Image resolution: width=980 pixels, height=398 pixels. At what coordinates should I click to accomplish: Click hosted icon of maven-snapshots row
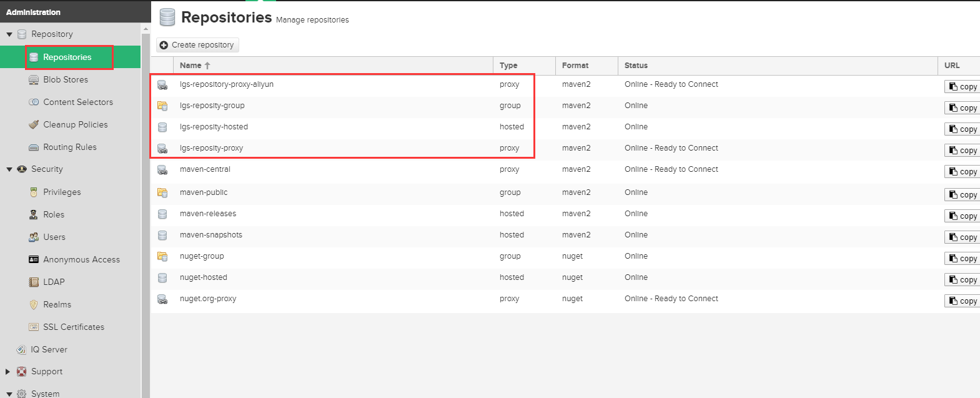tap(162, 236)
